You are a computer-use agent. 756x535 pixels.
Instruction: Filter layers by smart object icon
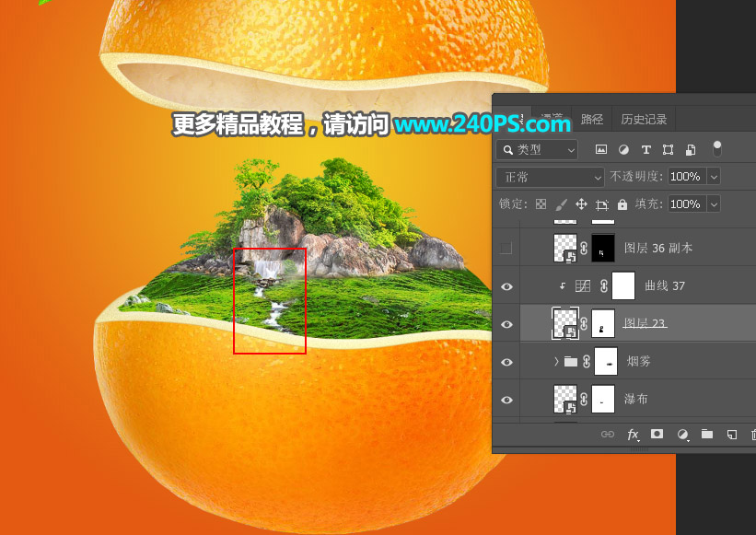691,149
